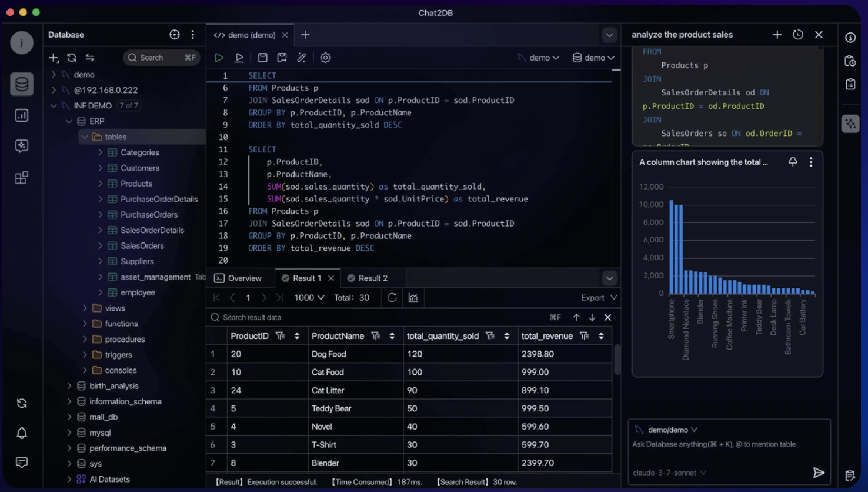This screenshot has width=868, height=492.
Task: Pin the column chart card
Action: pyautogui.click(x=793, y=162)
